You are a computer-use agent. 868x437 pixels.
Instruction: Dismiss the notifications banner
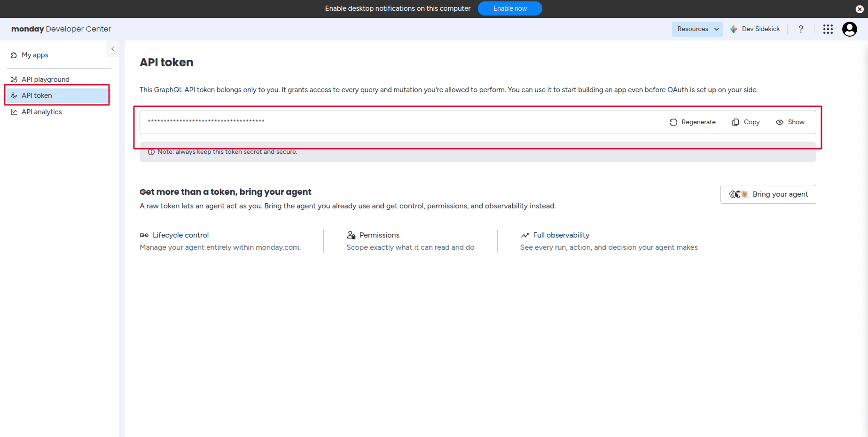point(860,9)
